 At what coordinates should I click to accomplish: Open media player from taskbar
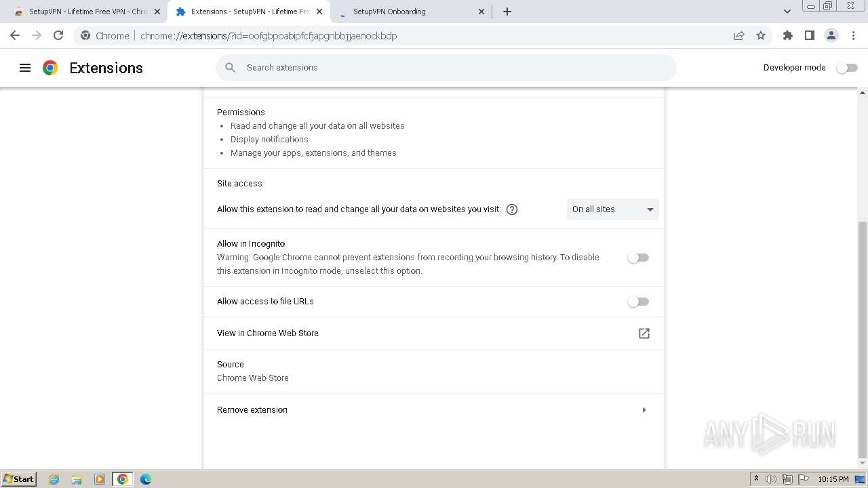[x=100, y=479]
